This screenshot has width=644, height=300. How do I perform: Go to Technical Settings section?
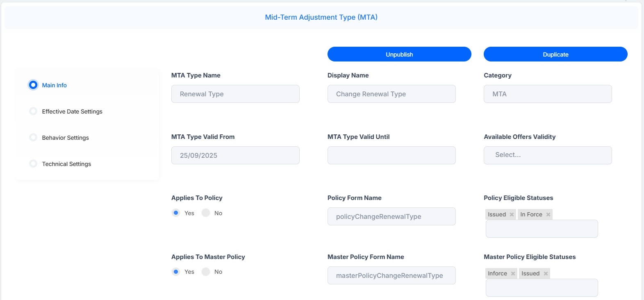[x=66, y=164]
